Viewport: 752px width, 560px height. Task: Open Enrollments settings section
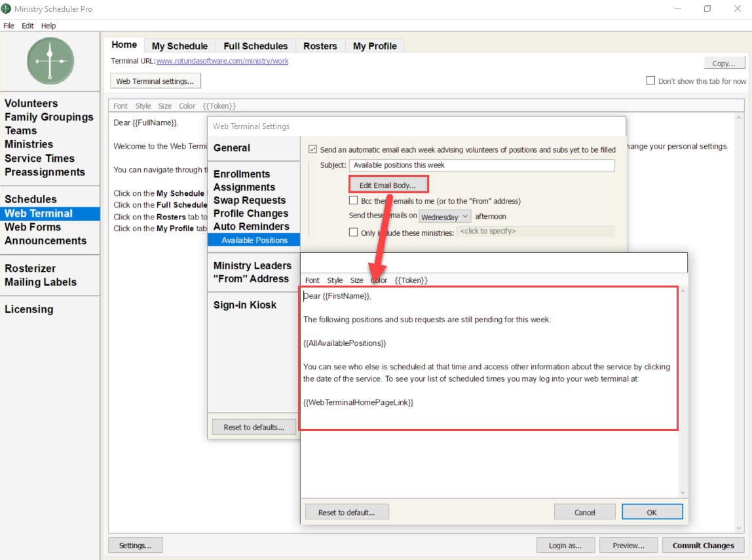point(242,174)
